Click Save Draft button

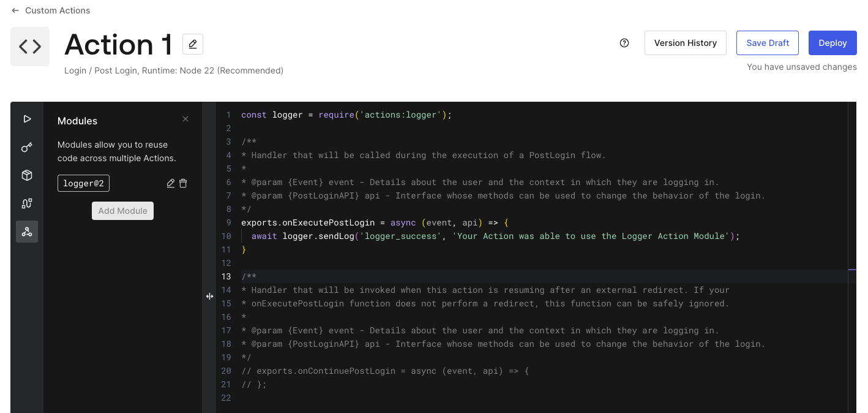pos(768,43)
